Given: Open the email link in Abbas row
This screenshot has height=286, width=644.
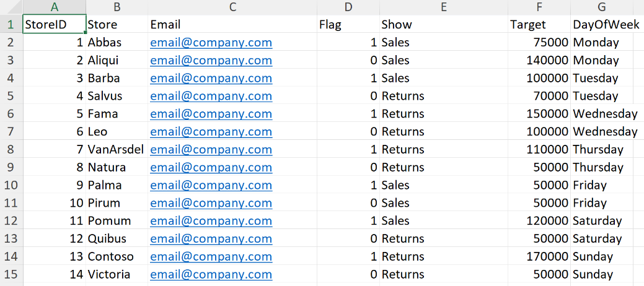Looking at the screenshot, I should pyautogui.click(x=211, y=43).
